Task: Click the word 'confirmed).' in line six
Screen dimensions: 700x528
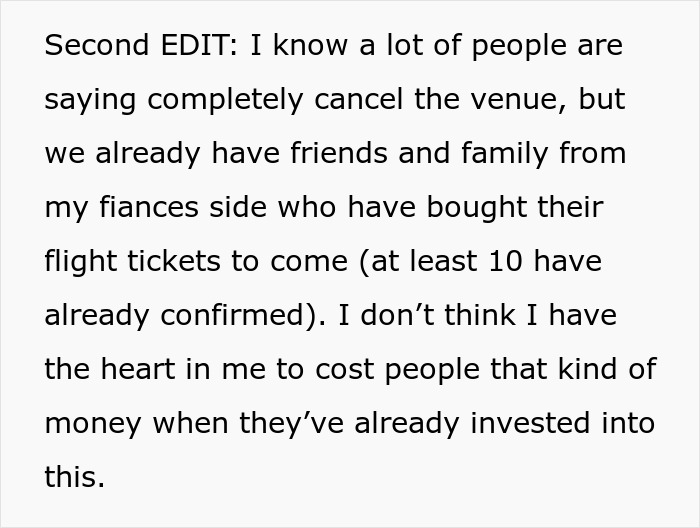Action: (243, 316)
